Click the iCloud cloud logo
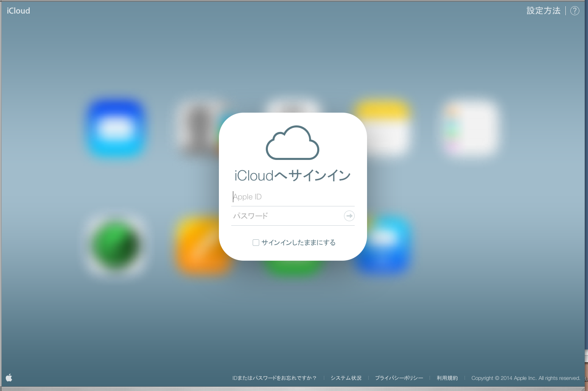The height and width of the screenshot is (391, 588). [293, 143]
